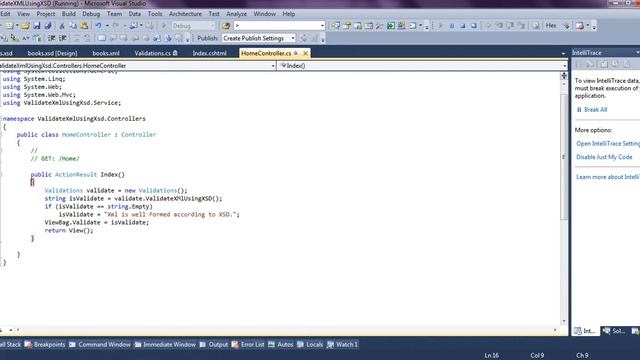Open the Analyze menu

pos(237,14)
